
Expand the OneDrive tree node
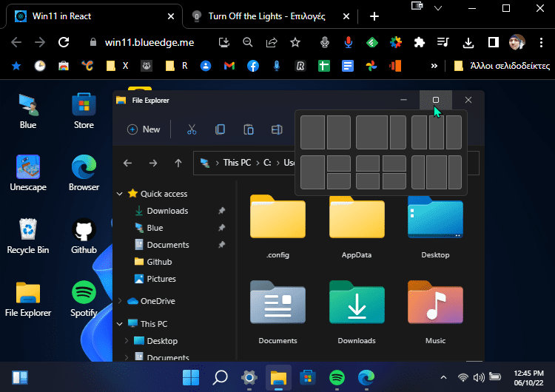(x=120, y=301)
